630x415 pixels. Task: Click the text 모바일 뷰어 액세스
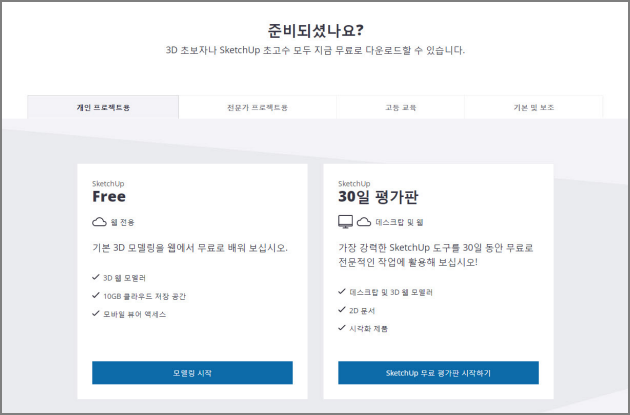(x=135, y=314)
